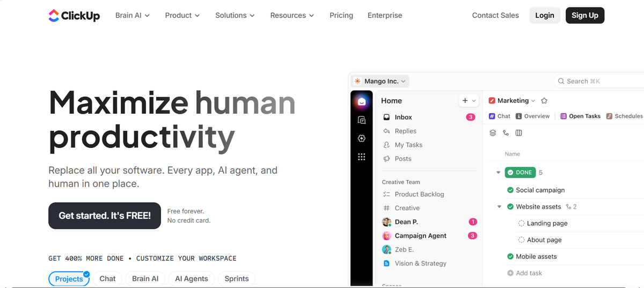Click the Vision & Strategy document icon
The image size is (644, 288).
click(386, 263)
